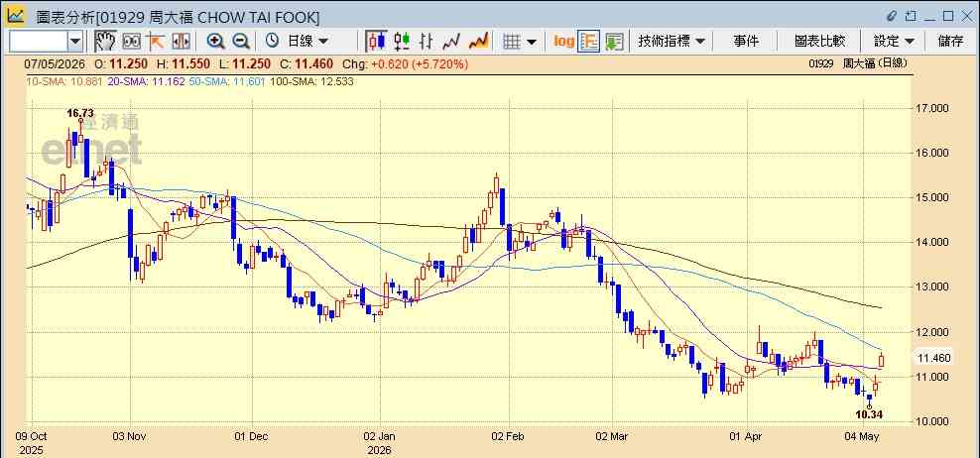Select the filled candlestick chart type

click(x=376, y=42)
